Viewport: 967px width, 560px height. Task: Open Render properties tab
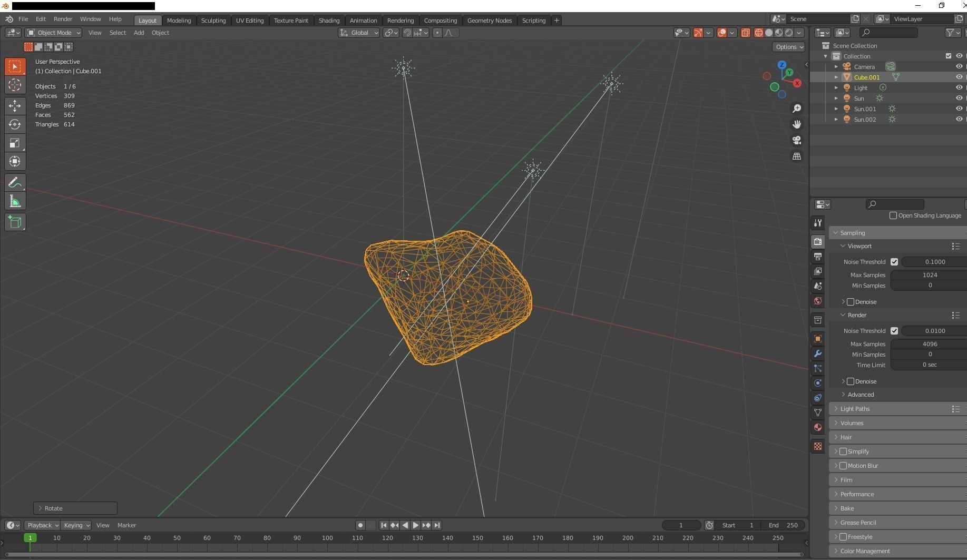pos(818,241)
